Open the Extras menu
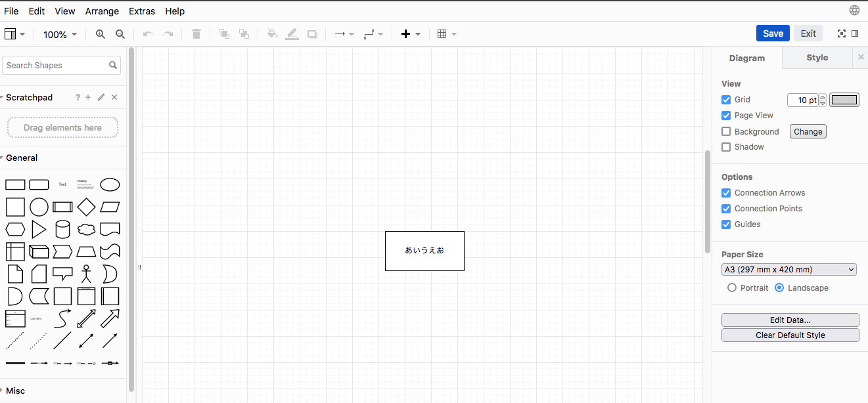Image resolution: width=868 pixels, height=403 pixels. click(x=142, y=11)
